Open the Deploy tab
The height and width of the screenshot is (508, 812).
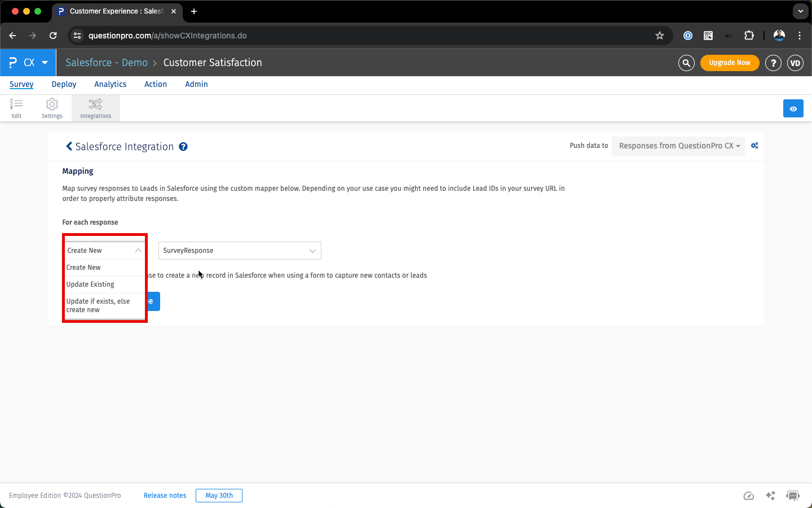click(64, 84)
